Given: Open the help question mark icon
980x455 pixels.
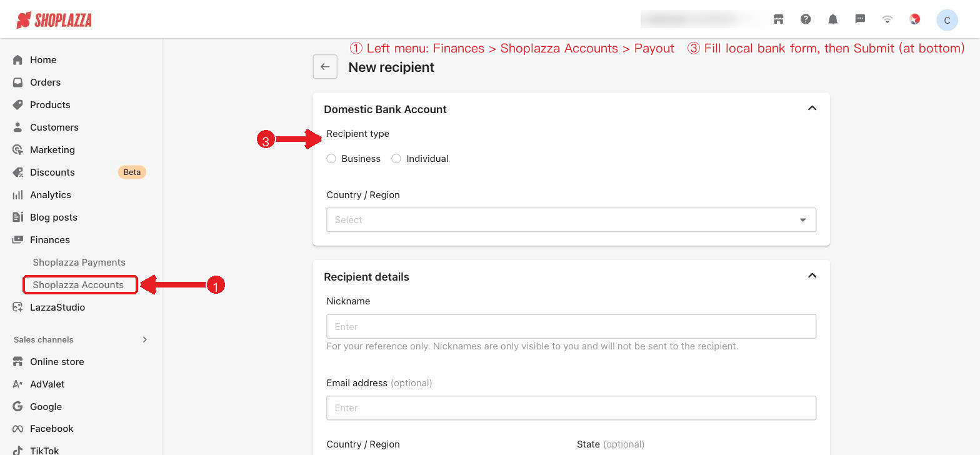Looking at the screenshot, I should 806,19.
